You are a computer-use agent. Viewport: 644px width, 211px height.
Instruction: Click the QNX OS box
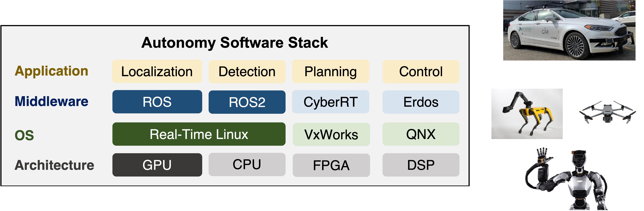(x=421, y=134)
